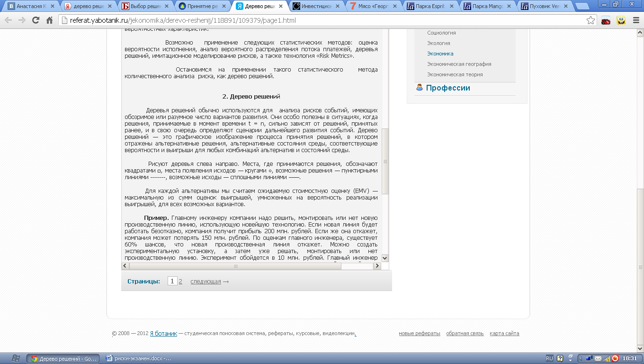Click the '2. Дерево решений' heading
This screenshot has height=364, width=644.
(251, 96)
